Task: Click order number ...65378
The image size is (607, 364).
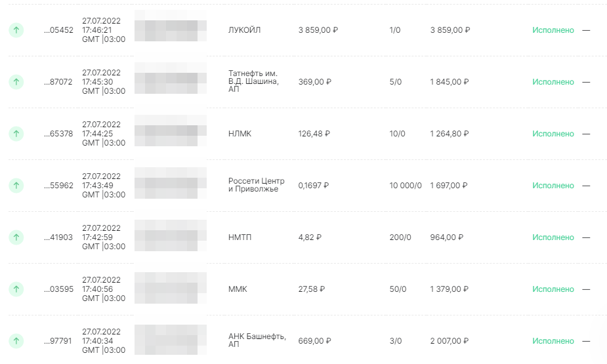Action: 58,134
